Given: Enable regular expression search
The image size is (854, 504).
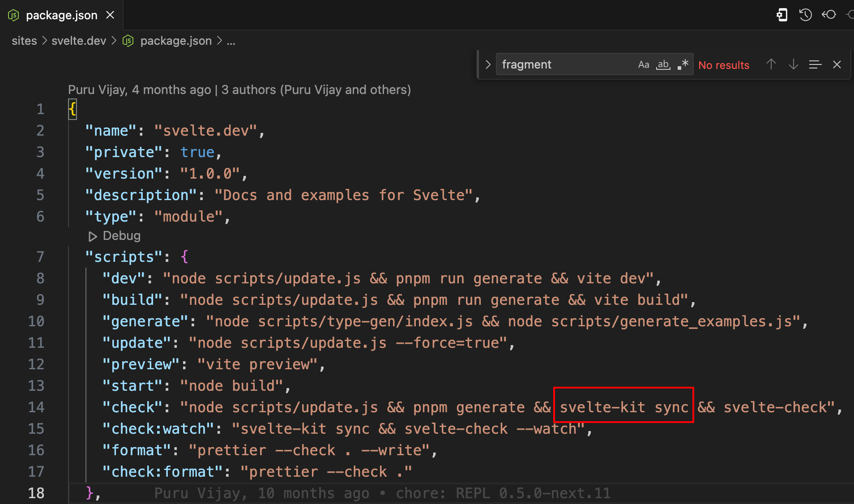Looking at the screenshot, I should 683,65.
